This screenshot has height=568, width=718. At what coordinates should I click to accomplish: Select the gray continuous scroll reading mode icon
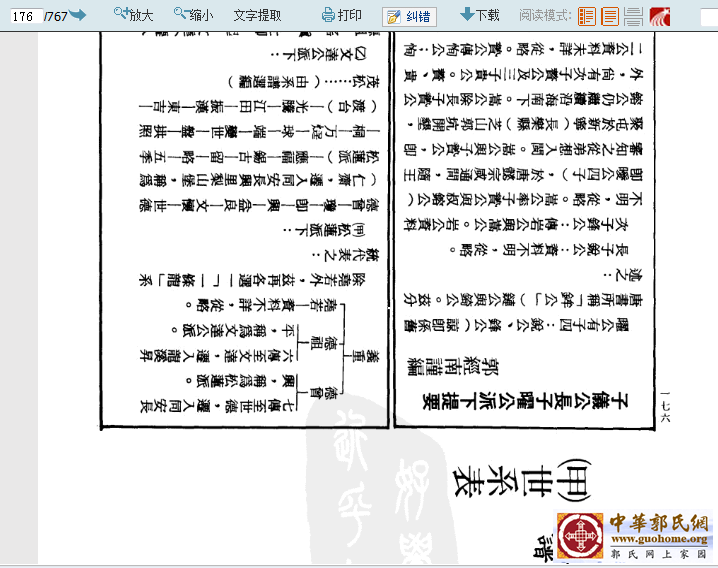[633, 16]
